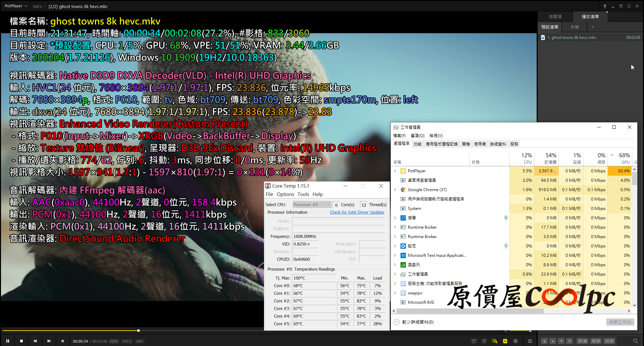Open Core Temp Help menu
The width and height of the screenshot is (644, 346).
[x=318, y=194]
